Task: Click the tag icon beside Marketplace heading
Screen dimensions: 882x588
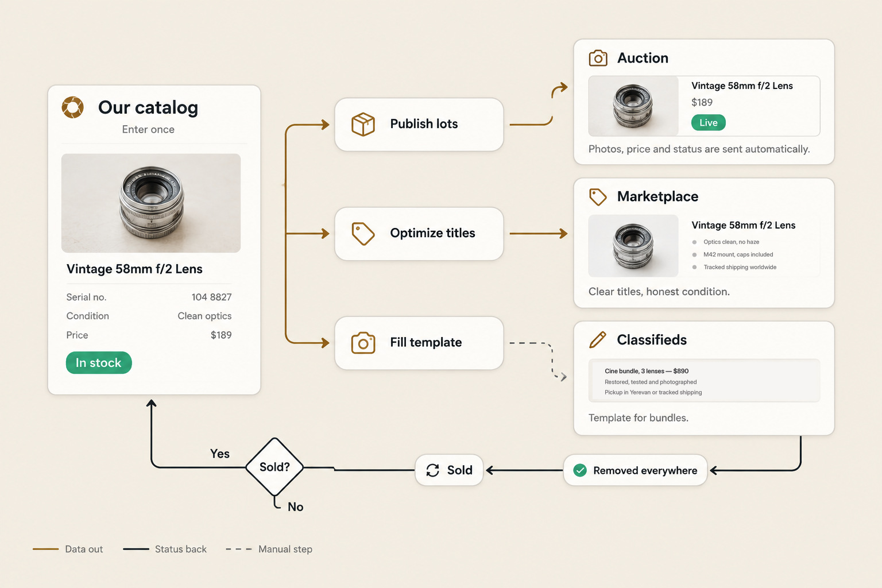Action: 598,197
